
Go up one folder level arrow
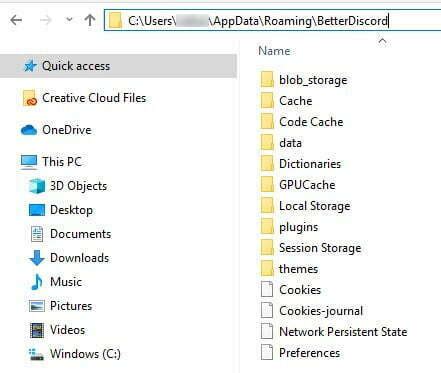(x=90, y=20)
